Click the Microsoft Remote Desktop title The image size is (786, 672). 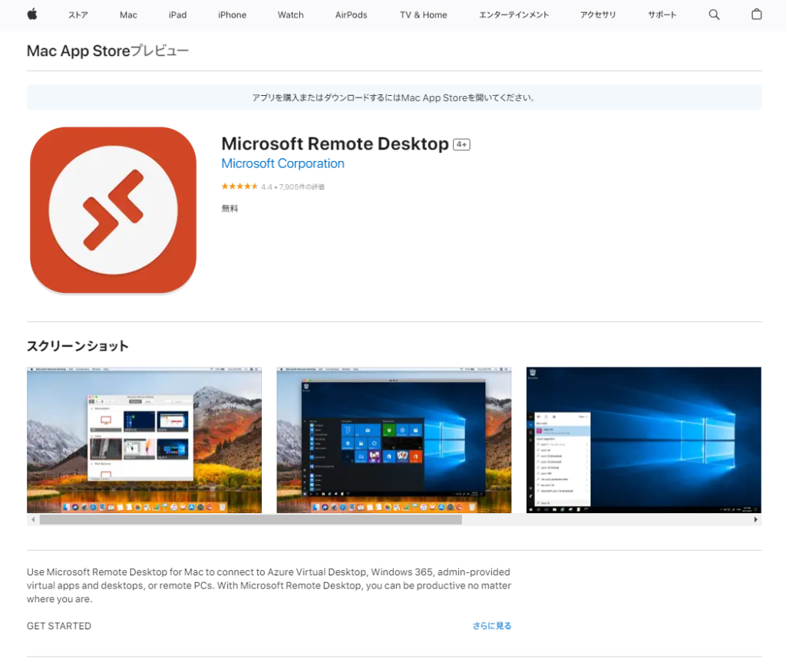[335, 143]
